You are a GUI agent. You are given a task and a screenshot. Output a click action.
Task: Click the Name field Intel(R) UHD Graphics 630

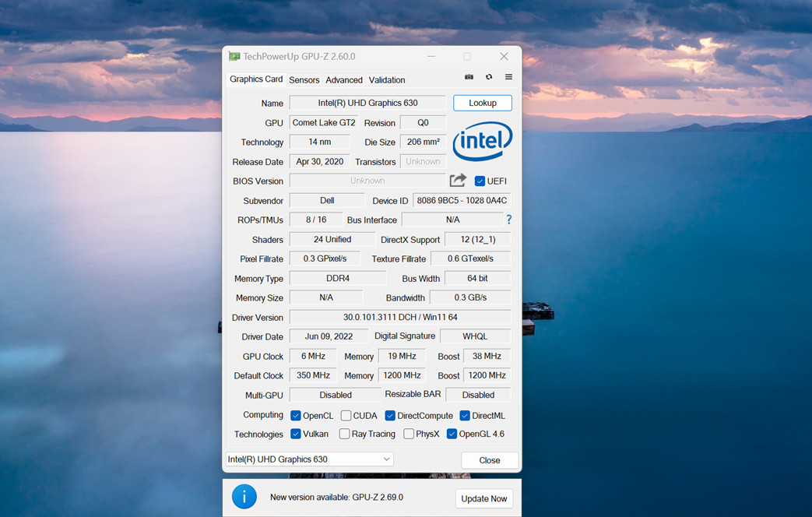coord(367,103)
